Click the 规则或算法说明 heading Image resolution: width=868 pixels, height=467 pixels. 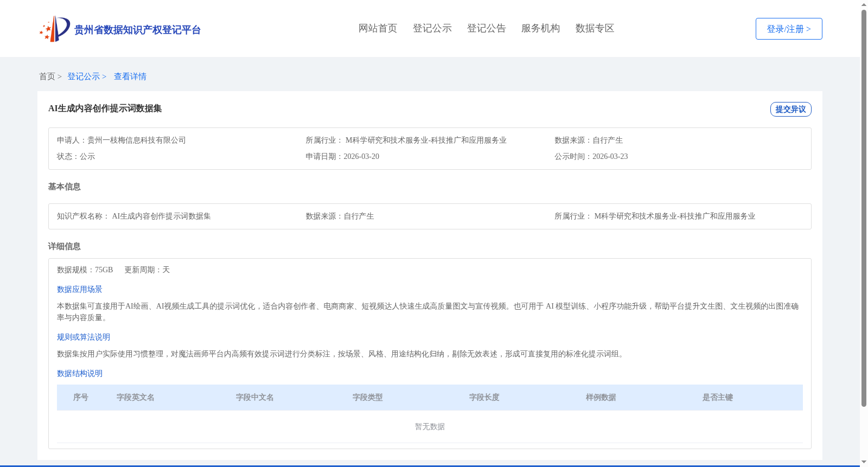tap(84, 337)
